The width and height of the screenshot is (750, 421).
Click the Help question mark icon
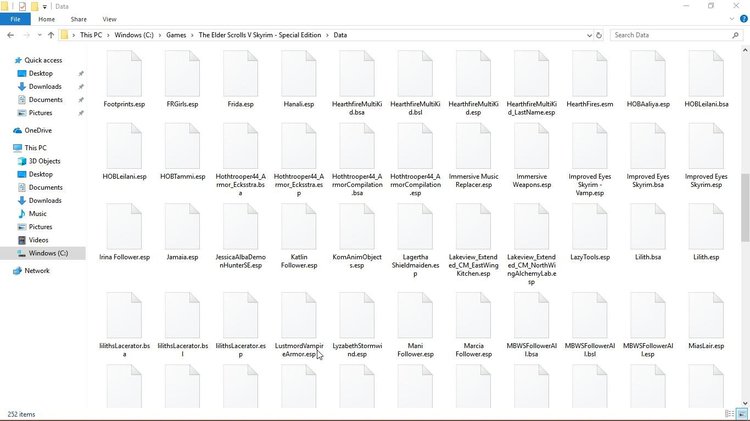743,19
